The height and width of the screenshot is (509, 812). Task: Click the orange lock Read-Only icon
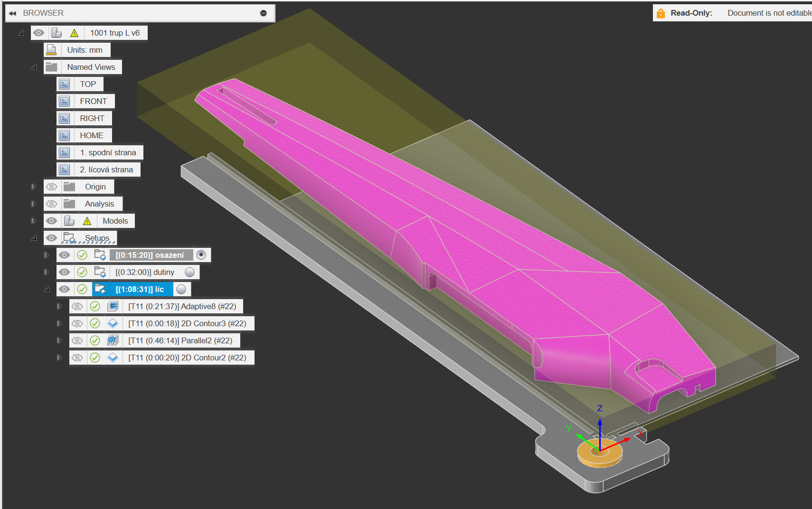click(661, 13)
